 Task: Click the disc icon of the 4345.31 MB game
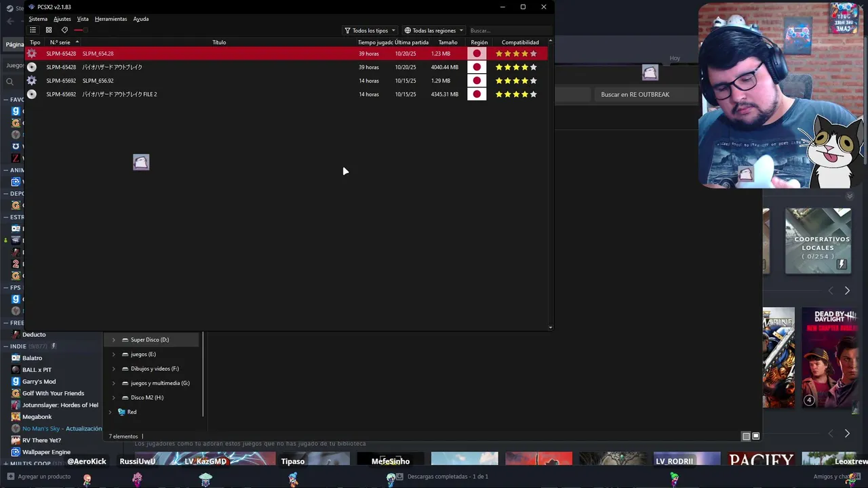point(32,94)
